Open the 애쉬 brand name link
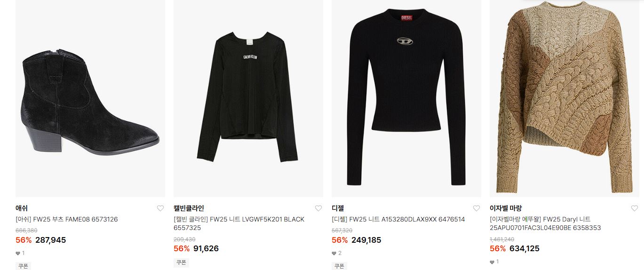This screenshot has width=644, height=270. click(22, 208)
